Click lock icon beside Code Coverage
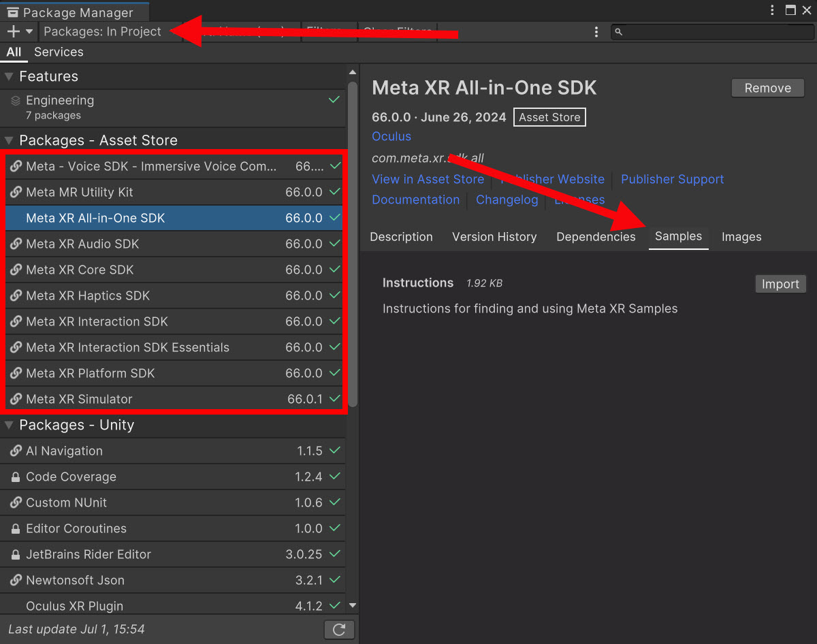Image resolution: width=817 pixels, height=644 pixels. [16, 477]
